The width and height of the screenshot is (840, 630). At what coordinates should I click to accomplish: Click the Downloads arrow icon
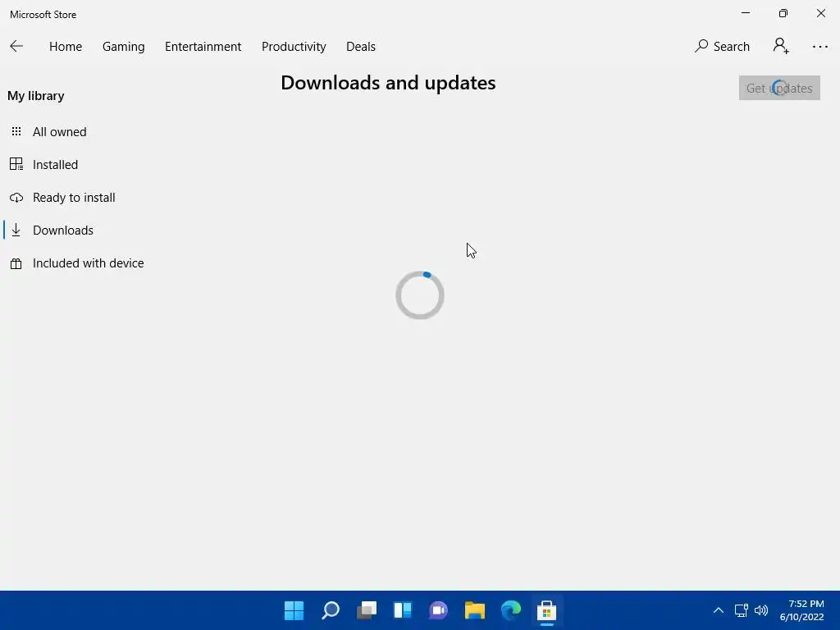click(16, 230)
